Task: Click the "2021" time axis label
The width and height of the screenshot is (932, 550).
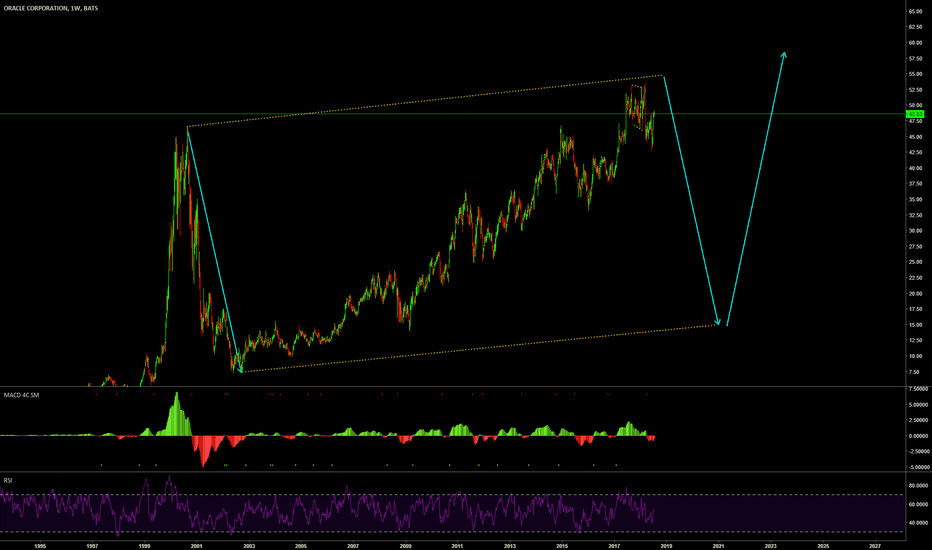Action: [719, 545]
